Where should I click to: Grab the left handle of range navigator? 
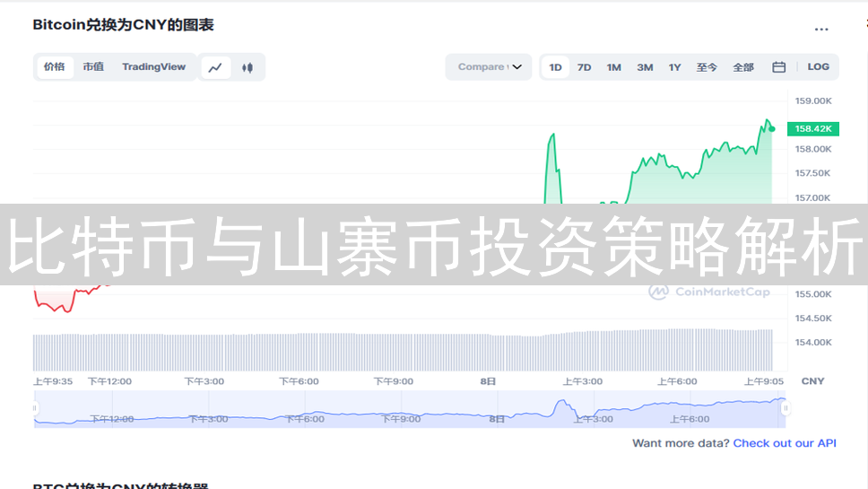35,408
